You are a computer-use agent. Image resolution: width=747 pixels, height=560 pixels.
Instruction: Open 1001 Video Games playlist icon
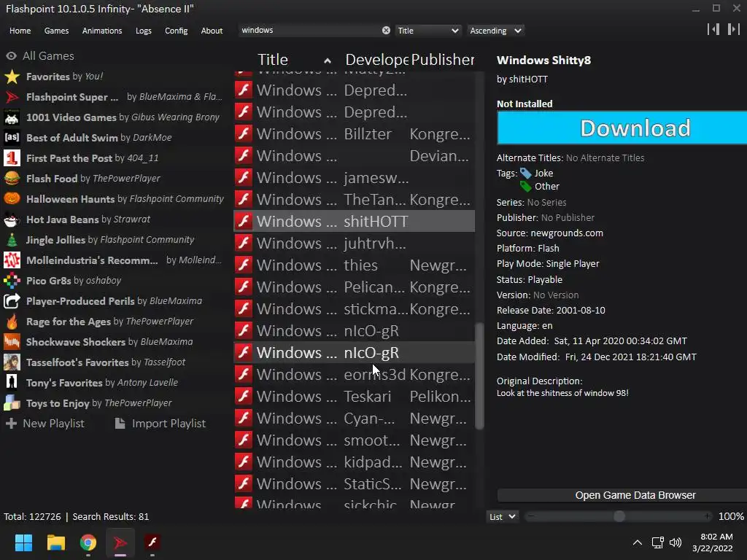coord(12,117)
